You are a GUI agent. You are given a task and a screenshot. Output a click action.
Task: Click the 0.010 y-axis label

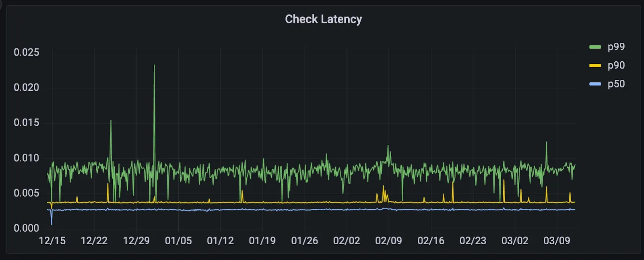coord(27,158)
